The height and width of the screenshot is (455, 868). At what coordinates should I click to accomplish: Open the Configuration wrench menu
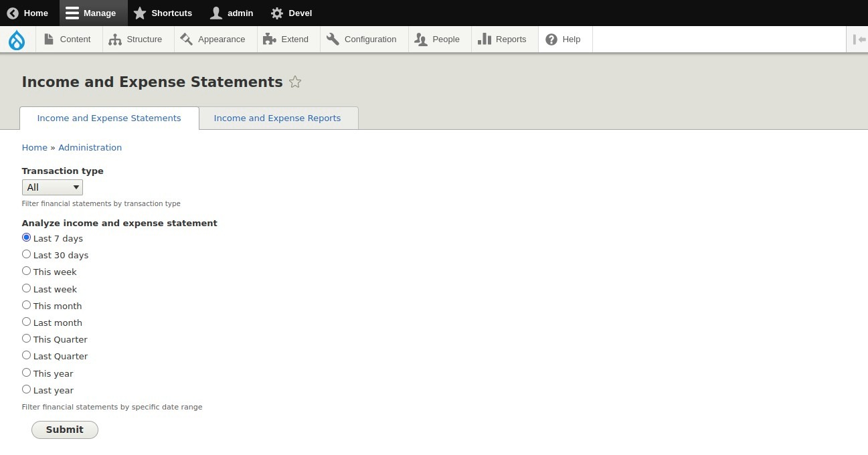tap(333, 39)
